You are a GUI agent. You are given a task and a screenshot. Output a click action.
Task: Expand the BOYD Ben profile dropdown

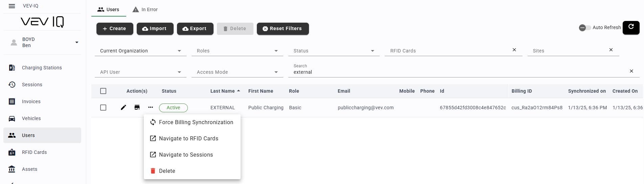77,42
